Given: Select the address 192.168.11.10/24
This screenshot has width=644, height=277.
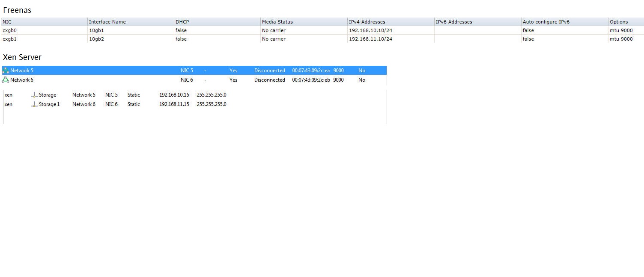Looking at the screenshot, I should coord(370,39).
